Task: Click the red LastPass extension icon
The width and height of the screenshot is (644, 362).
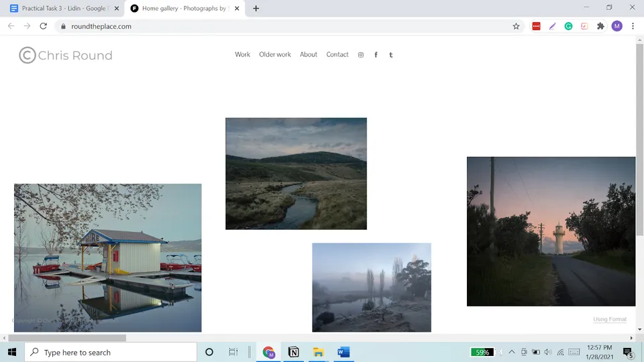Action: click(536, 26)
